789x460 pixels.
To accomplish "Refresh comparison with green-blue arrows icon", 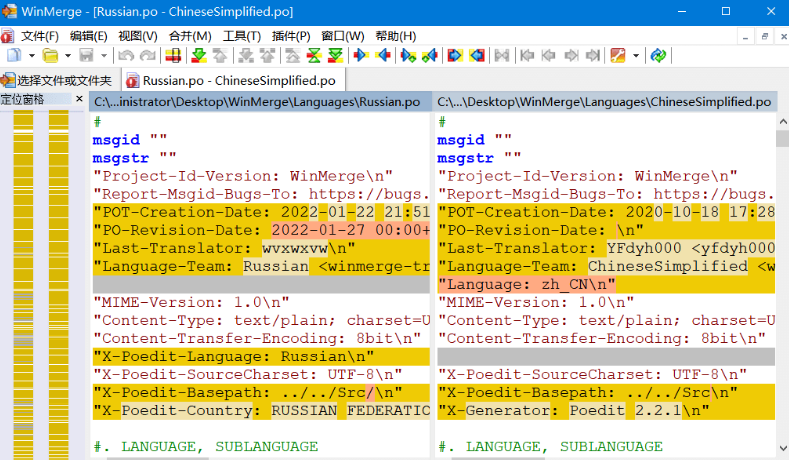I will click(658, 55).
